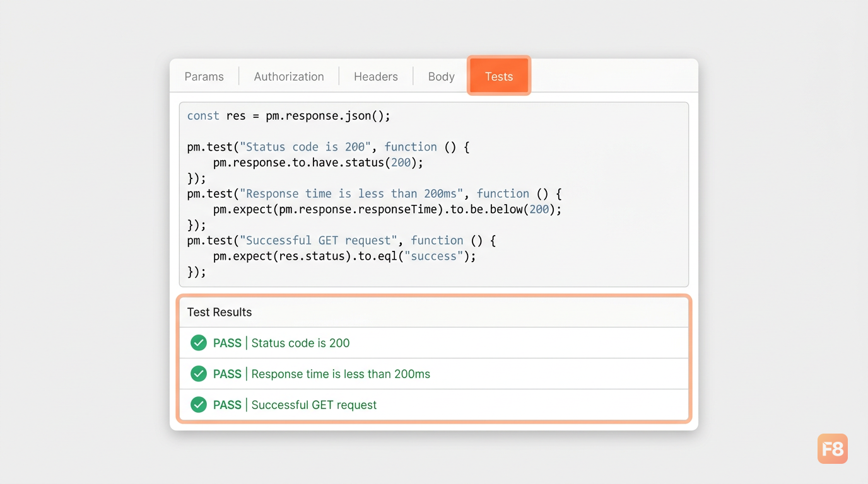The width and height of the screenshot is (868, 484).
Task: Click the 'to.eql("success")' code line
Action: [x=344, y=256]
